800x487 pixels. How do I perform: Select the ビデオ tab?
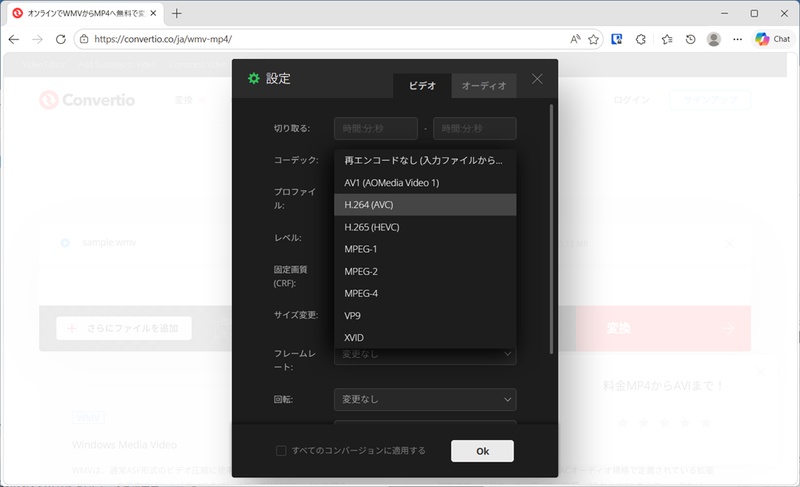pyautogui.click(x=422, y=86)
